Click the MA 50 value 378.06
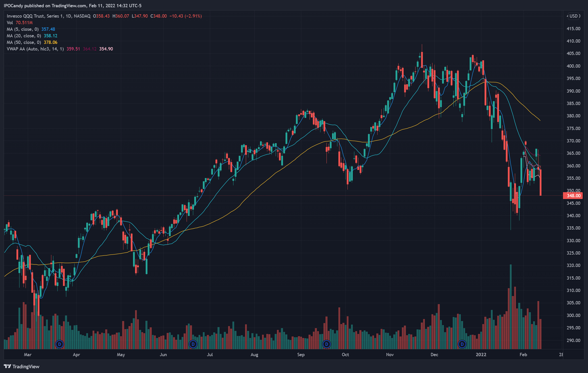This screenshot has width=588, height=373. click(51, 42)
